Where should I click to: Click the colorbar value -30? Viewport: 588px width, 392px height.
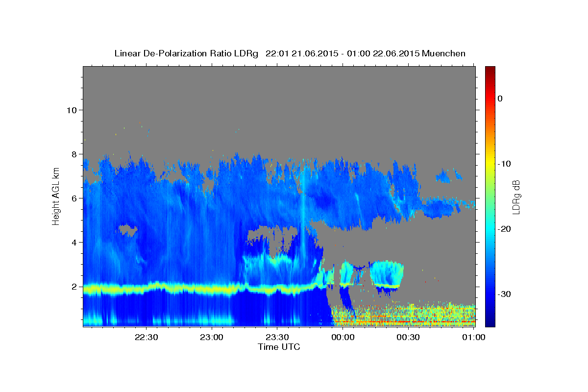point(504,294)
